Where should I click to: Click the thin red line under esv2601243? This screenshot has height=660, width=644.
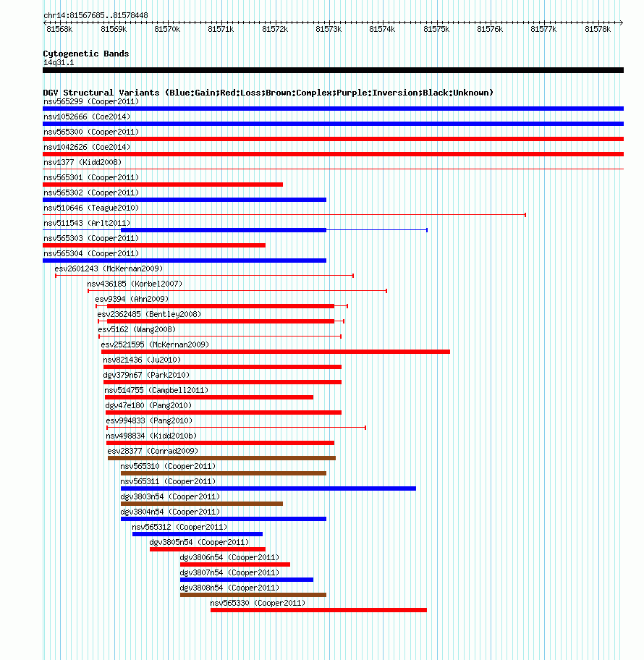pyautogui.click(x=205, y=276)
